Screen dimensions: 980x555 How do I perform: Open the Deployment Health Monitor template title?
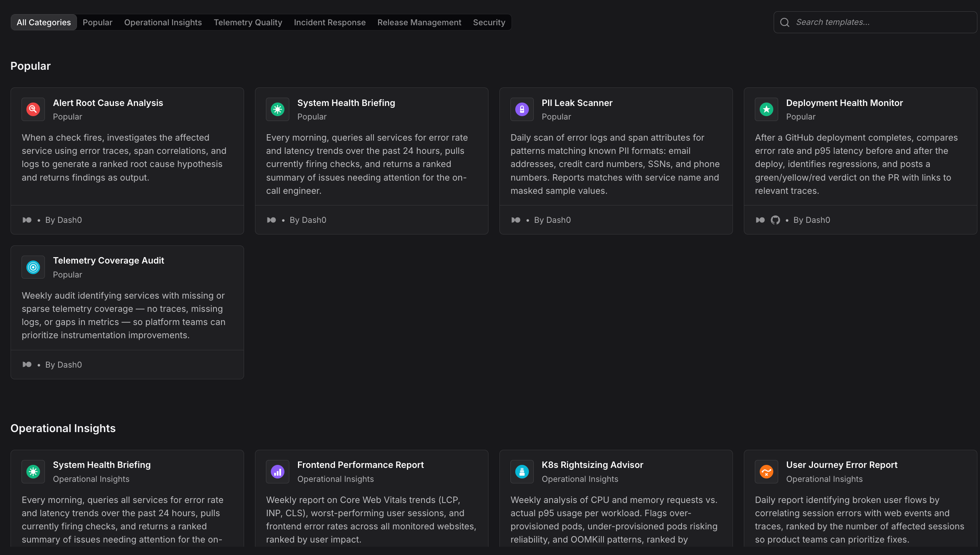pyautogui.click(x=845, y=103)
